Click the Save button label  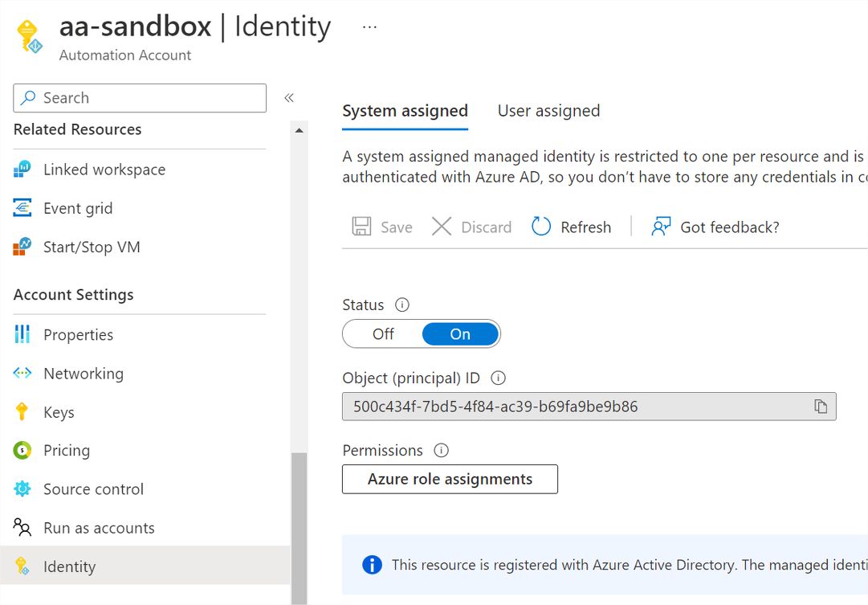(x=397, y=227)
